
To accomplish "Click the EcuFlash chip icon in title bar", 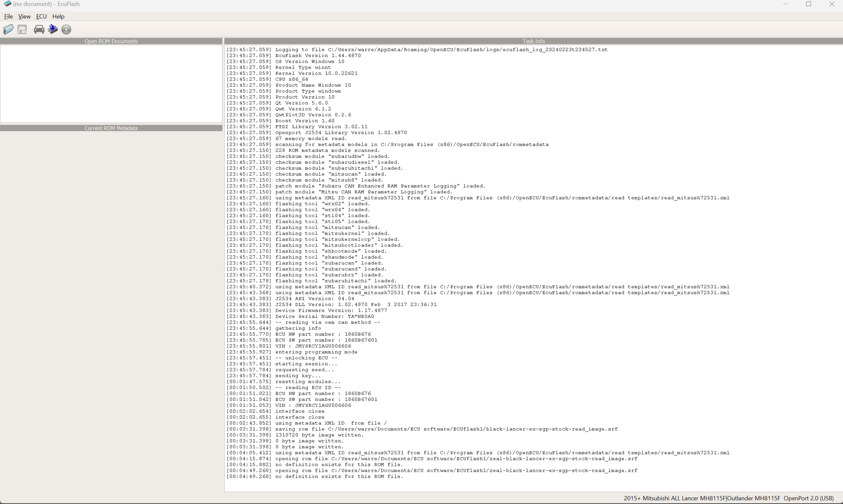I will [7, 4].
